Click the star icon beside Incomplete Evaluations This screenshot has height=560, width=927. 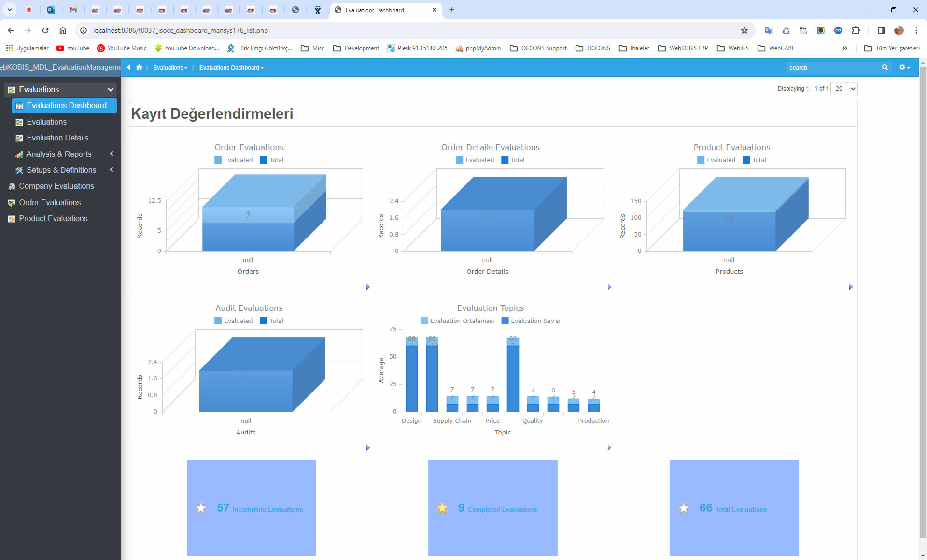click(x=201, y=508)
